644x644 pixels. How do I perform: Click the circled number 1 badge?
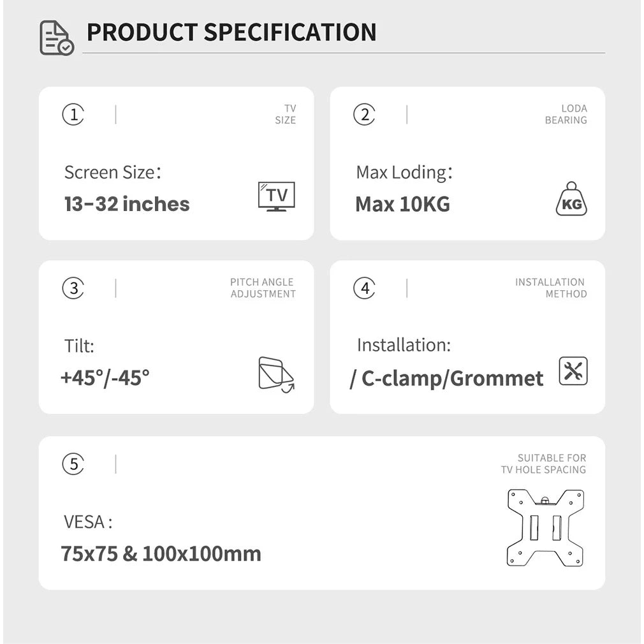click(x=73, y=115)
